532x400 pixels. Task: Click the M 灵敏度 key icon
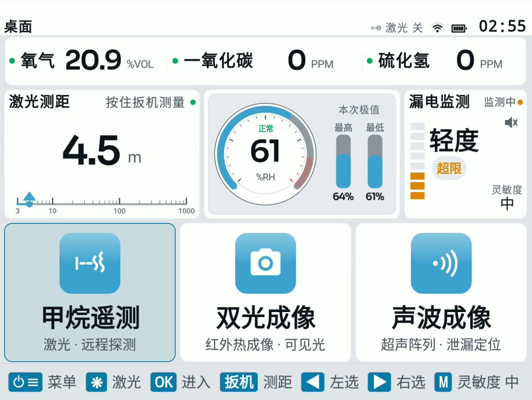443,382
